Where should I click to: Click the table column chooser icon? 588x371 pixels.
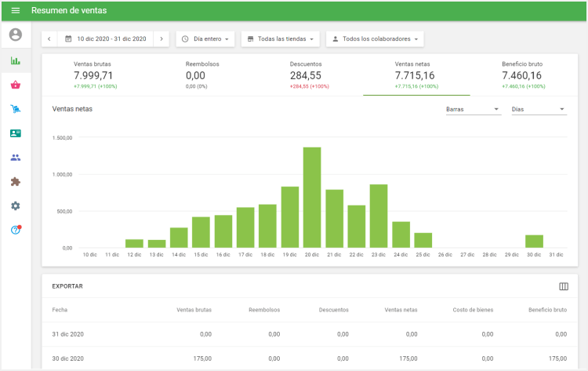(x=563, y=286)
